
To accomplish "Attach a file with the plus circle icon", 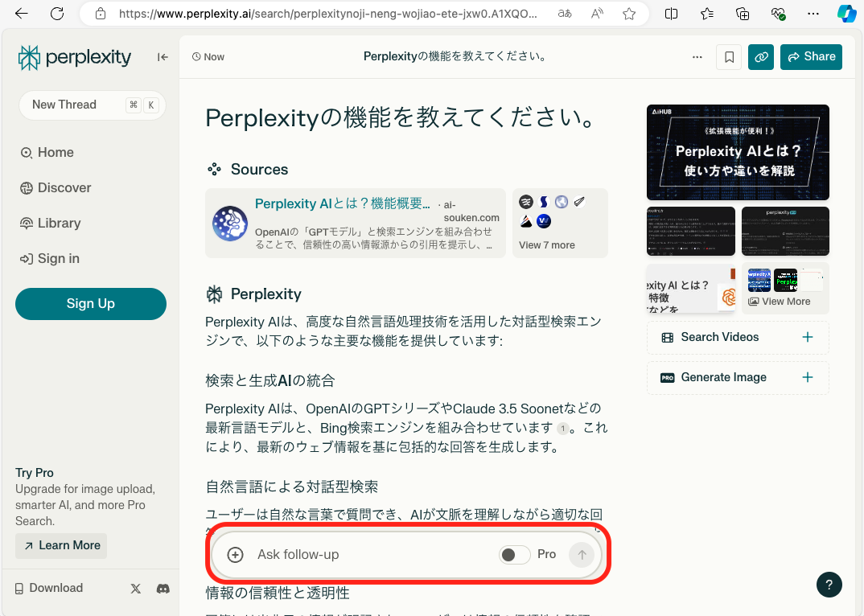I will pos(235,555).
